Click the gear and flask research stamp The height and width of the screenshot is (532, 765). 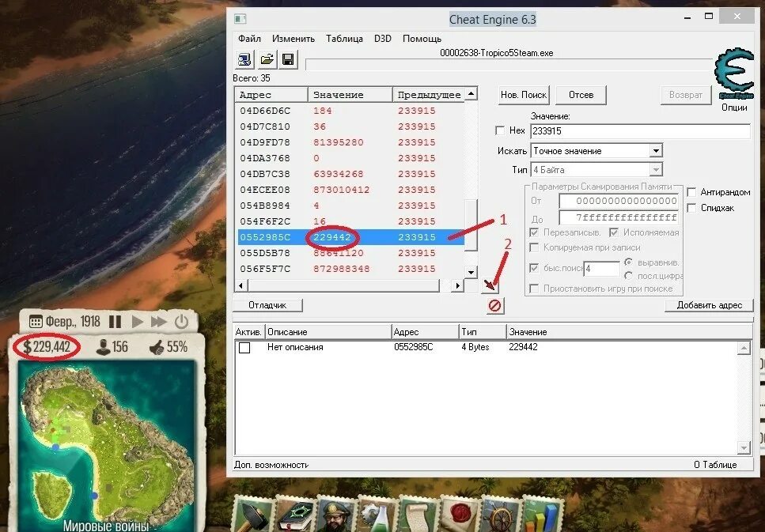point(377,514)
